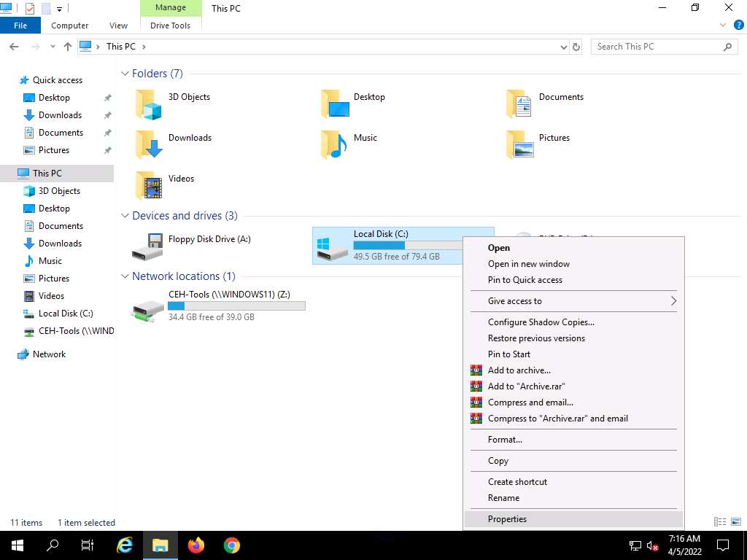This screenshot has height=560, width=747.
Task: Open the Videos folder icon
Action: [148, 186]
